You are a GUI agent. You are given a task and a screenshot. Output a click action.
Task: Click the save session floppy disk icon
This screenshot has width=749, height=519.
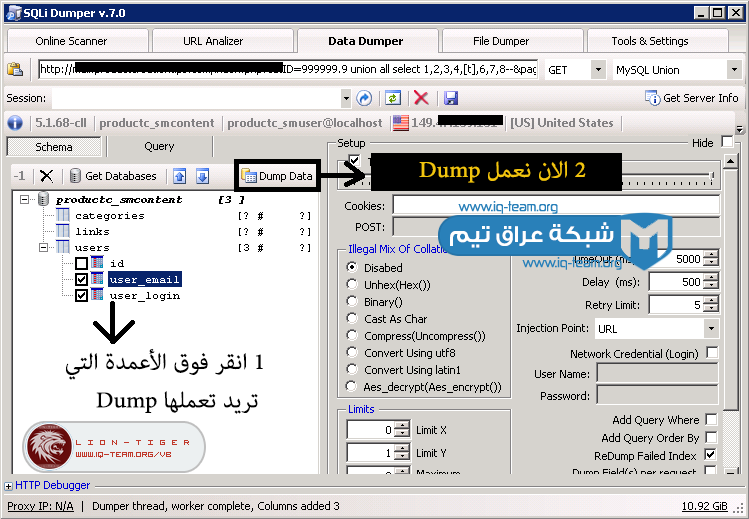click(x=450, y=98)
